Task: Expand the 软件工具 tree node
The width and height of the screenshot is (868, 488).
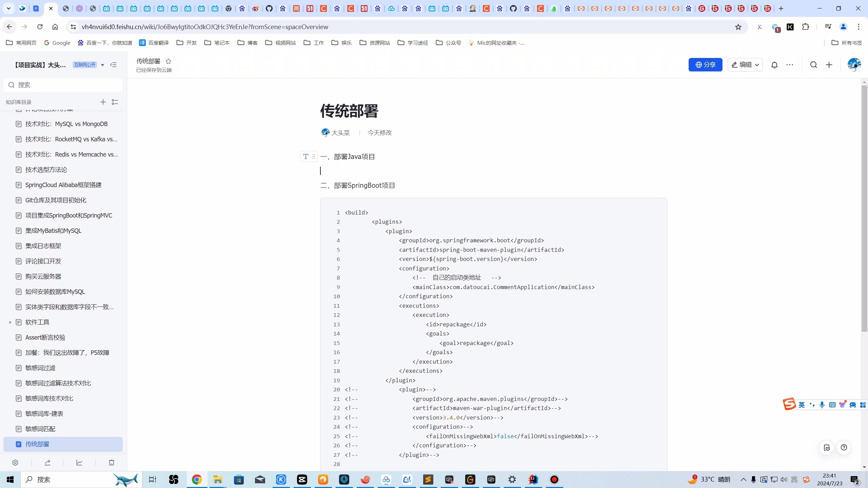Action: [x=10, y=322]
